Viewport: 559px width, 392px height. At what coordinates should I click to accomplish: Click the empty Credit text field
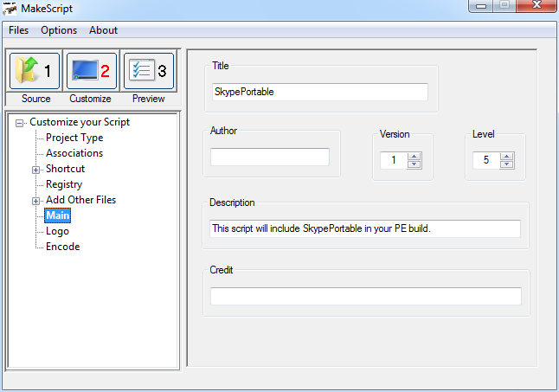[x=366, y=296]
